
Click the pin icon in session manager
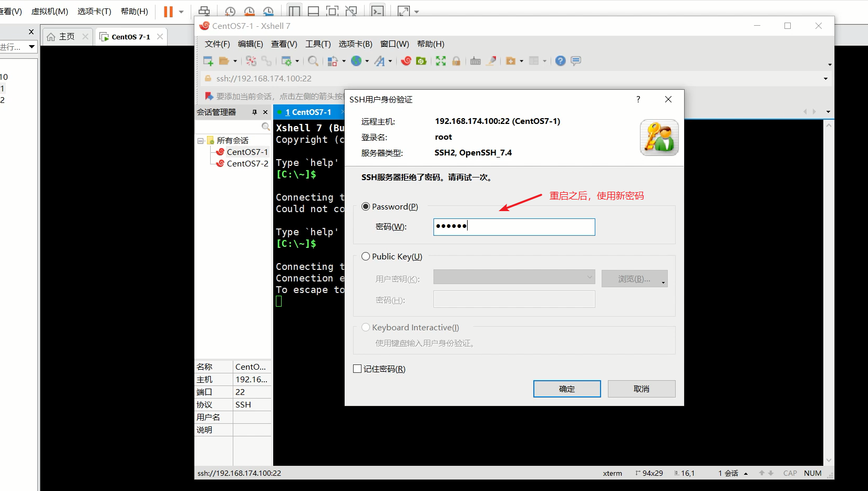point(254,112)
